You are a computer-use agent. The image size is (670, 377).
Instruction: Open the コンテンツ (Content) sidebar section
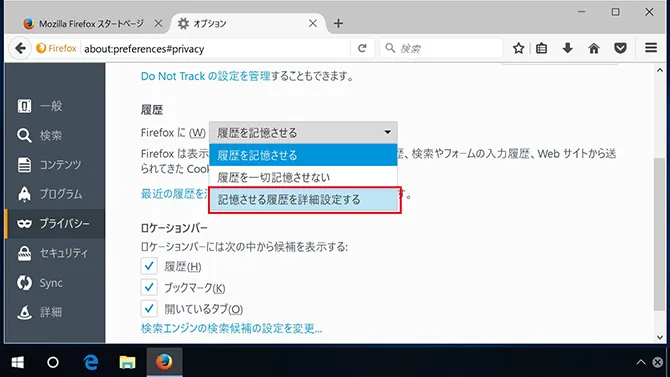tap(55, 165)
